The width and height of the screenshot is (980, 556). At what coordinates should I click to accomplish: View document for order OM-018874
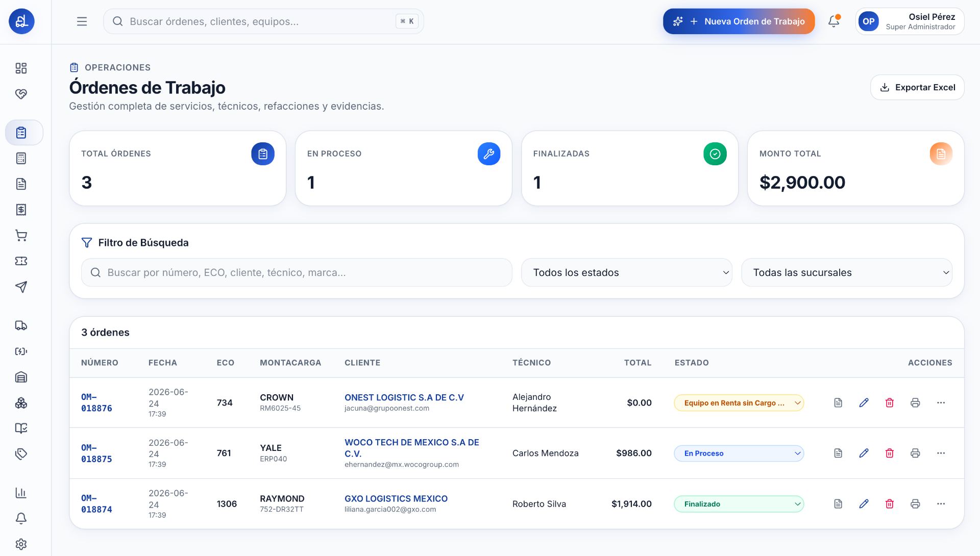tap(838, 504)
